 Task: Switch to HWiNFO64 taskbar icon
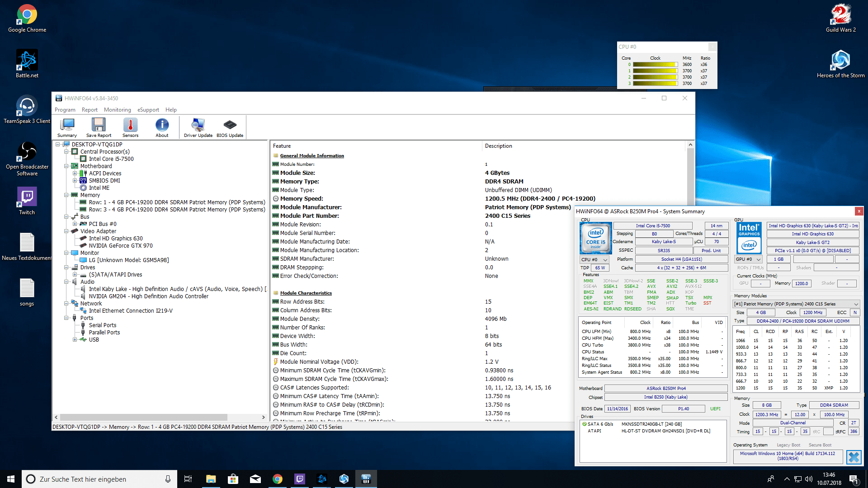pos(366,479)
